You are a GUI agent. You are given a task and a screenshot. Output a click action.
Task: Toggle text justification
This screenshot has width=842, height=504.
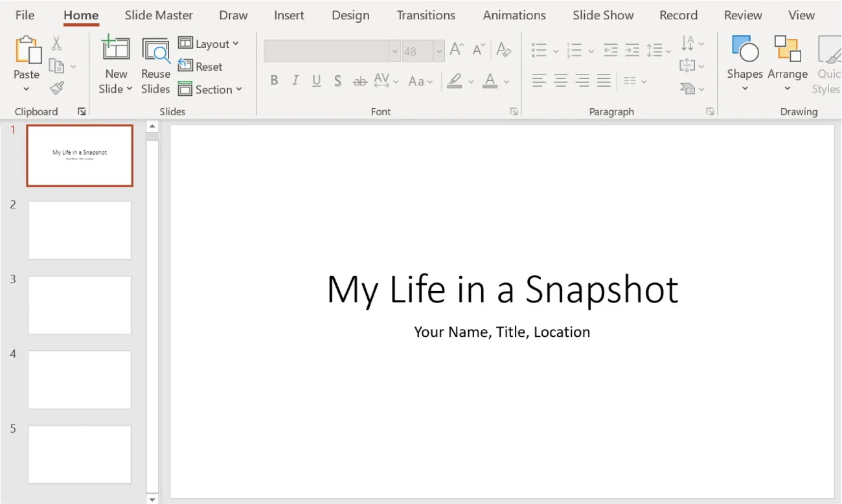604,80
